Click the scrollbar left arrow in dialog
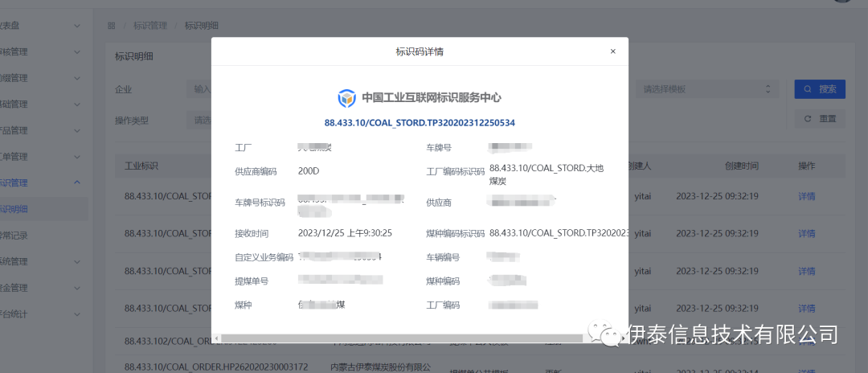This screenshot has width=868, height=373. (x=216, y=338)
